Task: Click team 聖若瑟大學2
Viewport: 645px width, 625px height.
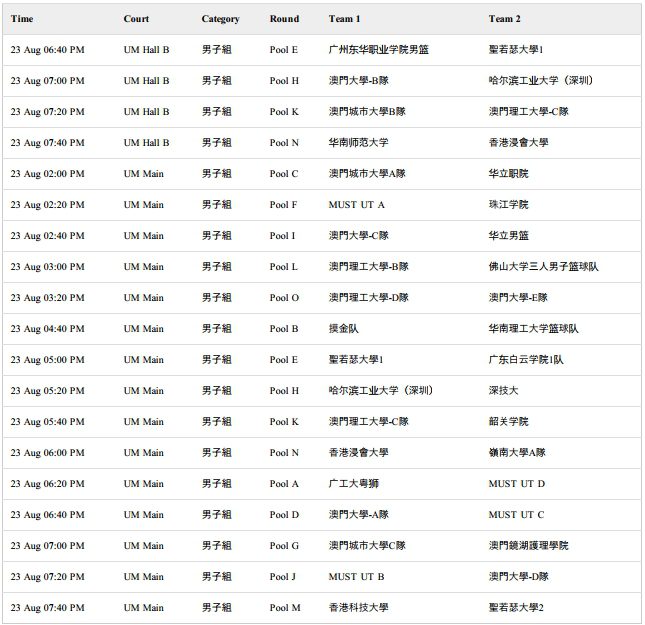Action: [516, 608]
